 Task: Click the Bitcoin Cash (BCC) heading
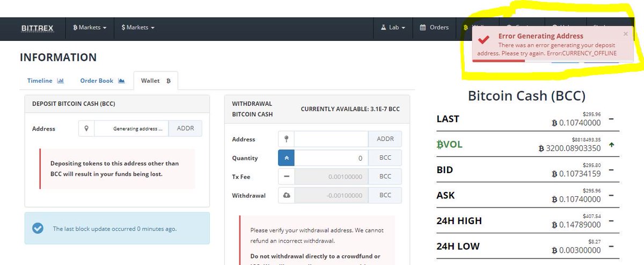click(526, 96)
